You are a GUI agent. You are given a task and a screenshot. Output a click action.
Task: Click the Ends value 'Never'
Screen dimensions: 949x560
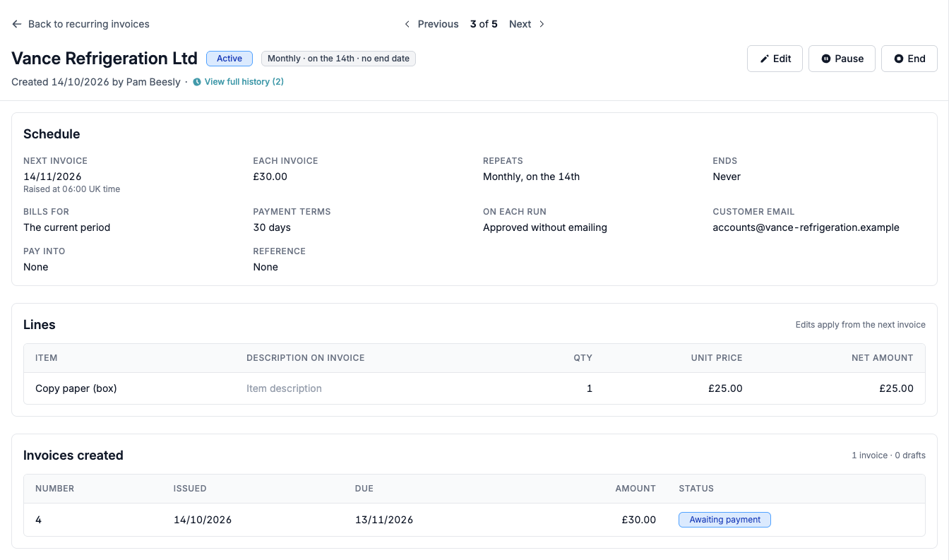coord(727,177)
